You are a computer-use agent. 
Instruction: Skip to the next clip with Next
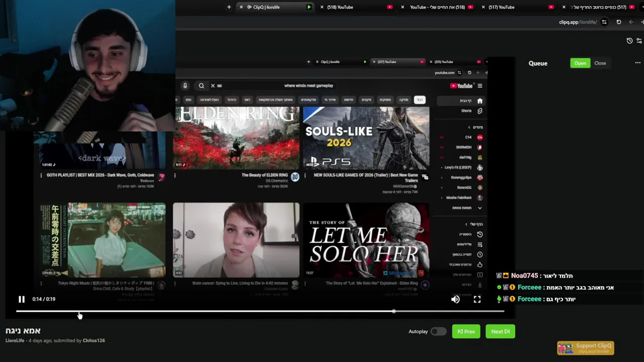tap(500, 331)
